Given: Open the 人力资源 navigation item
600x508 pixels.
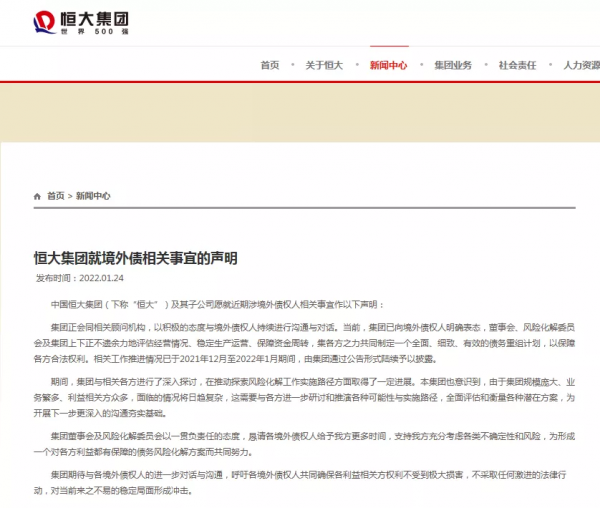Looking at the screenshot, I should (x=581, y=65).
